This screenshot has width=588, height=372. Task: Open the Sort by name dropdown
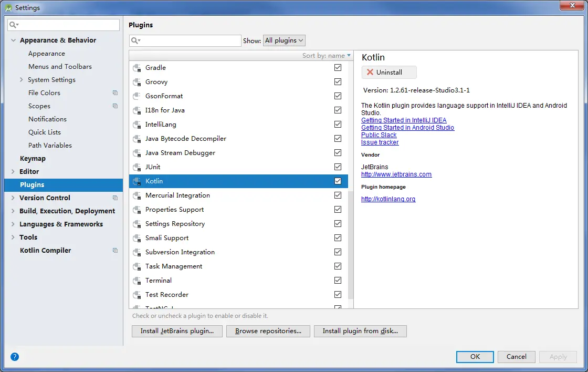click(x=326, y=56)
